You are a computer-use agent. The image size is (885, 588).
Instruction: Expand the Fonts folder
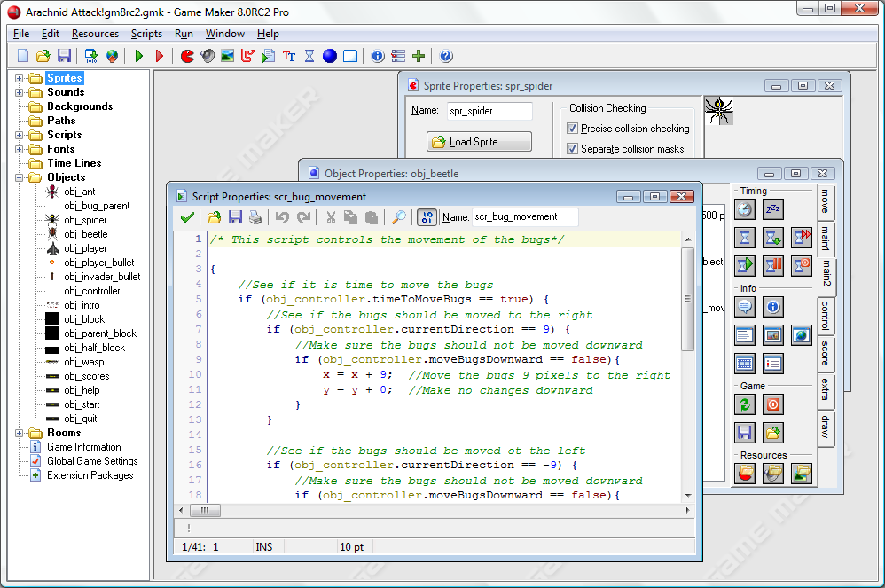coord(20,149)
